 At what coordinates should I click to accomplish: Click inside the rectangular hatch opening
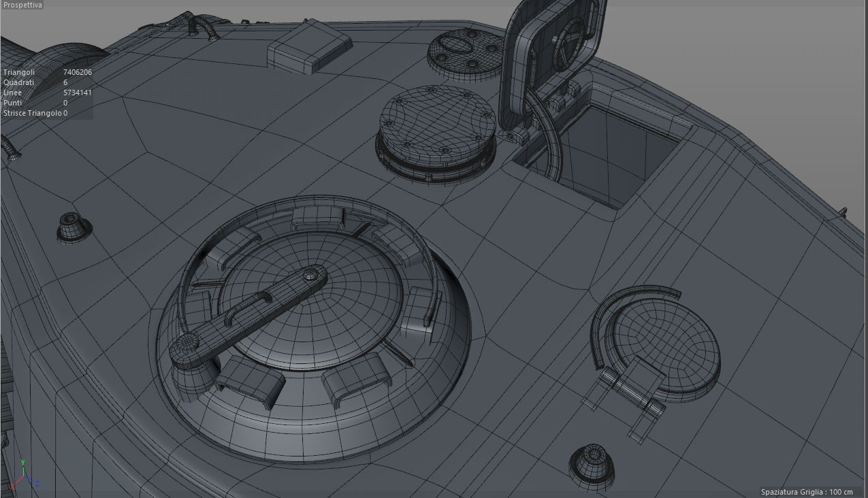pyautogui.click(x=613, y=156)
